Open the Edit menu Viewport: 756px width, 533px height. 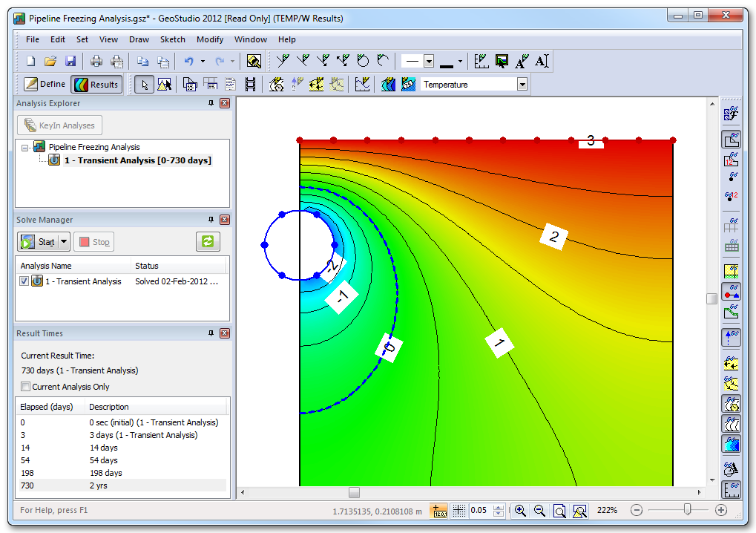tap(57, 39)
